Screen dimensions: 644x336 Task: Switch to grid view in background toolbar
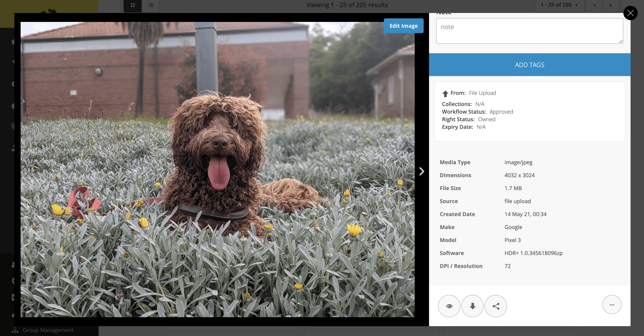coord(133,5)
